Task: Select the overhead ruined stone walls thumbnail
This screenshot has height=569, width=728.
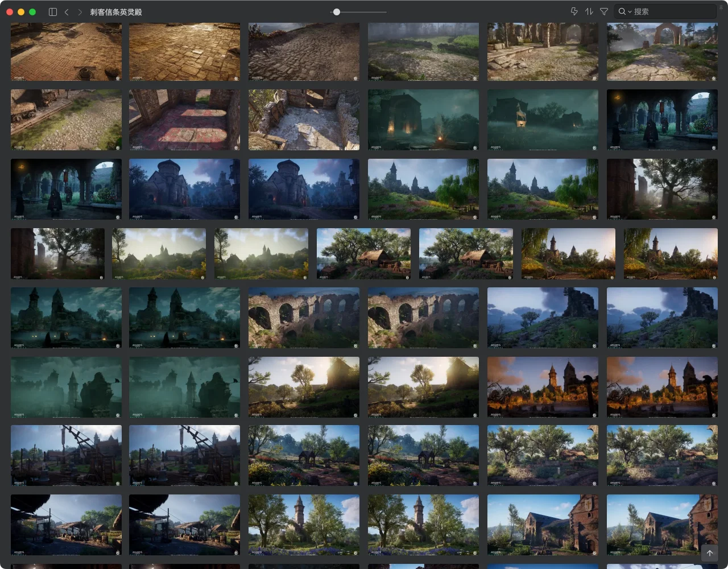Action: [304, 119]
